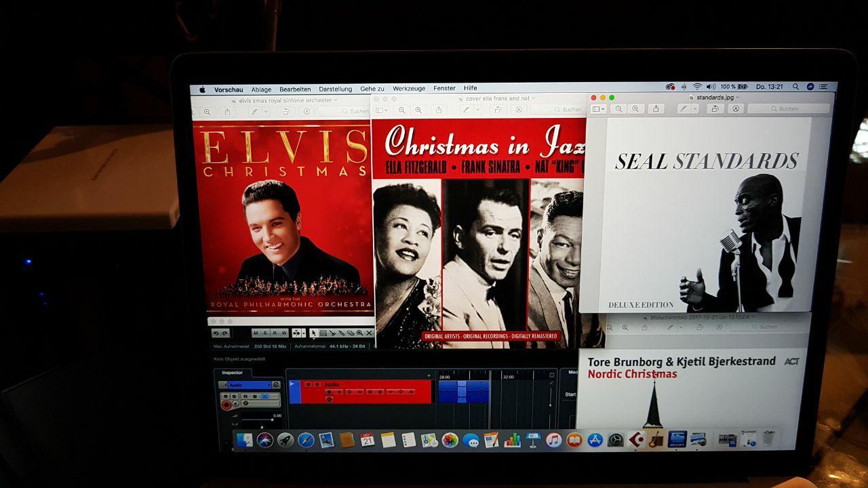This screenshot has height=488, width=868.
Task: Show markup toolbar in standards.jpg window
Action: [735, 109]
